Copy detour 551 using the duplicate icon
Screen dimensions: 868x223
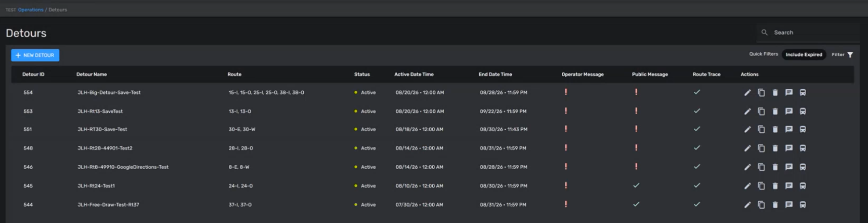click(761, 130)
